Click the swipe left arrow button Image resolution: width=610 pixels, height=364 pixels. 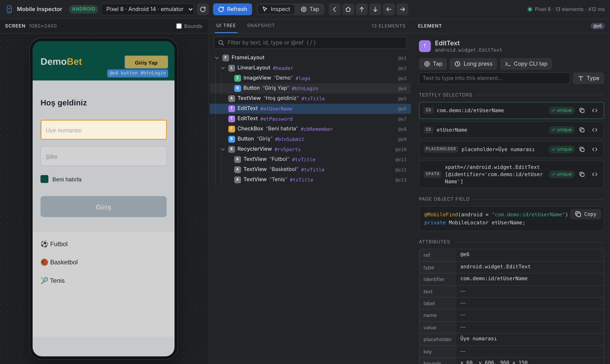tap(389, 9)
